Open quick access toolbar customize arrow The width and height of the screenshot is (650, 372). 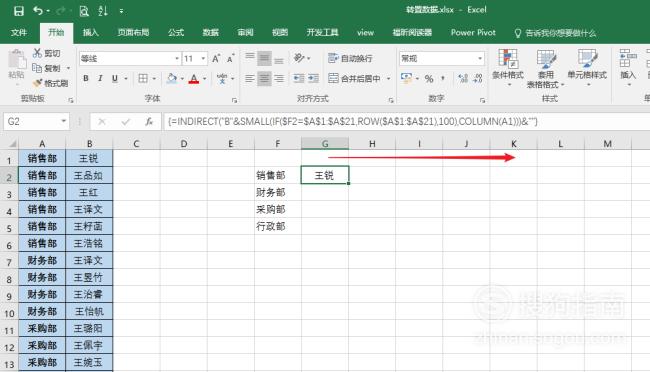[x=121, y=11]
